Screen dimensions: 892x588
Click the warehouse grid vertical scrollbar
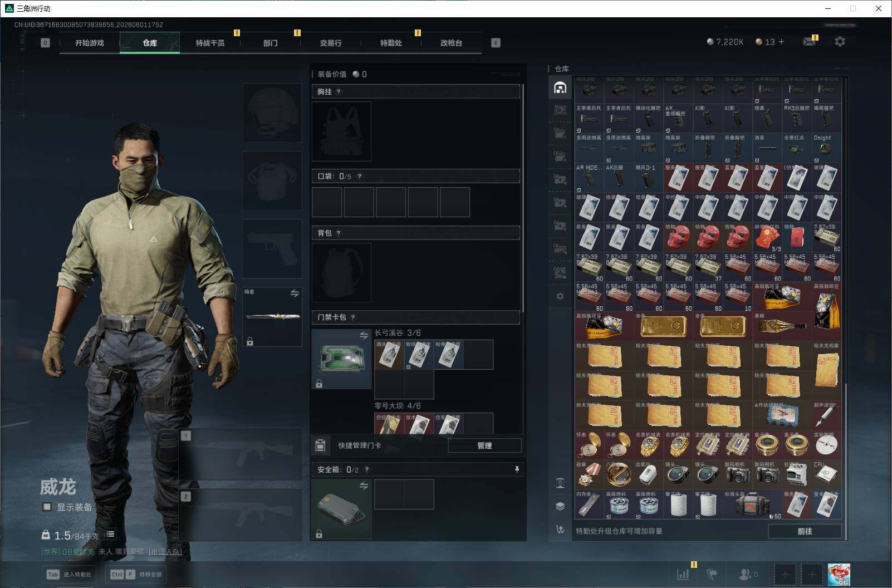click(845, 461)
